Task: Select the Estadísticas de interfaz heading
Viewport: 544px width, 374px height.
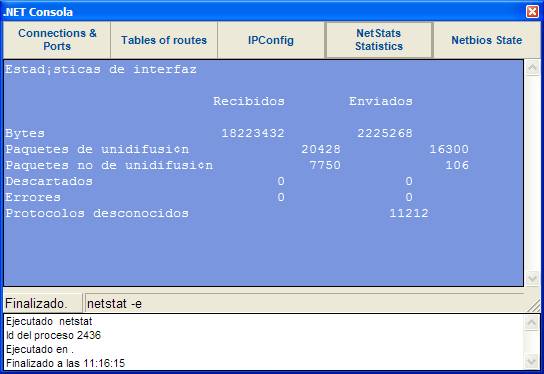Action: pyautogui.click(x=101, y=69)
